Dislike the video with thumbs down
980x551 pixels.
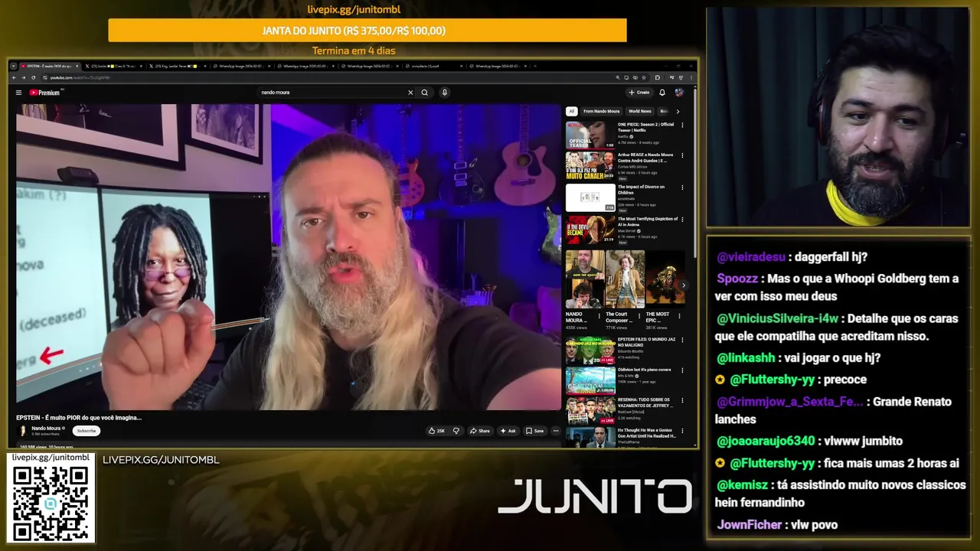[x=456, y=431]
